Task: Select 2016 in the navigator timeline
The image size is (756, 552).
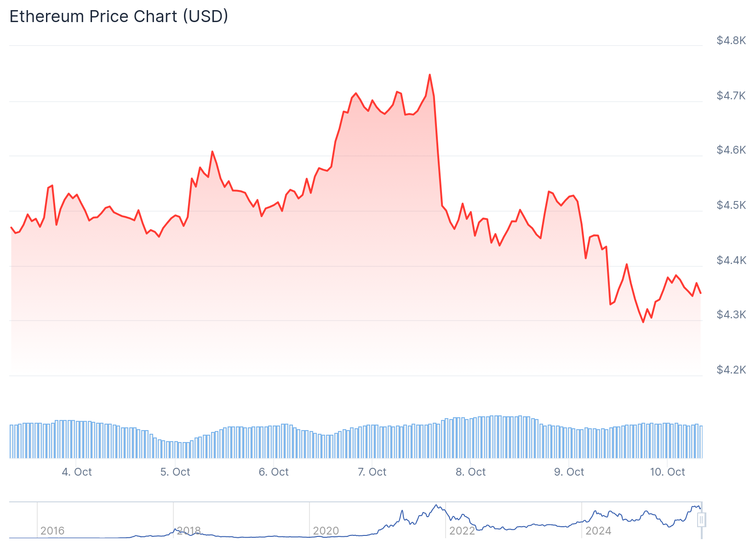Action: click(52, 531)
